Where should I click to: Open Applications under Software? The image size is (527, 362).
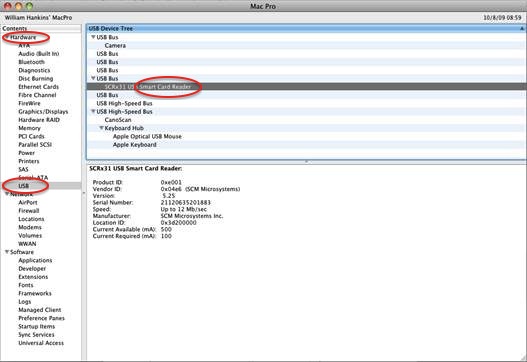(35, 260)
